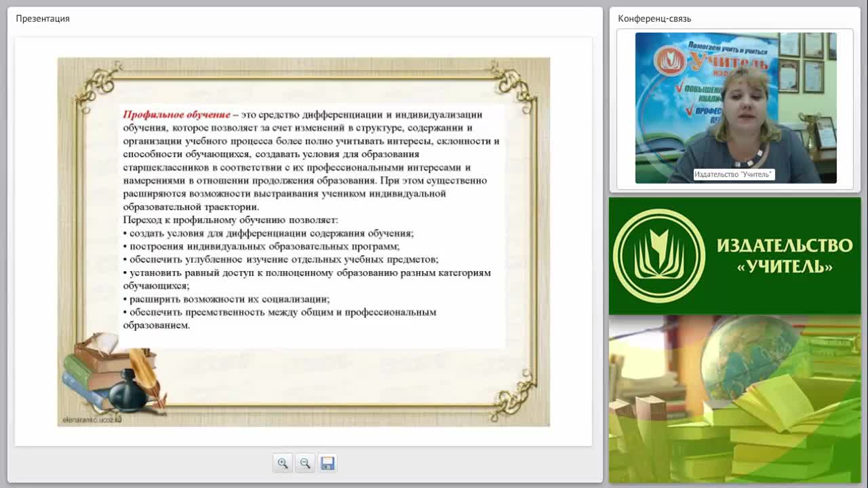Click the presenter's webcam video feed
The image size is (868, 488).
[x=736, y=108]
